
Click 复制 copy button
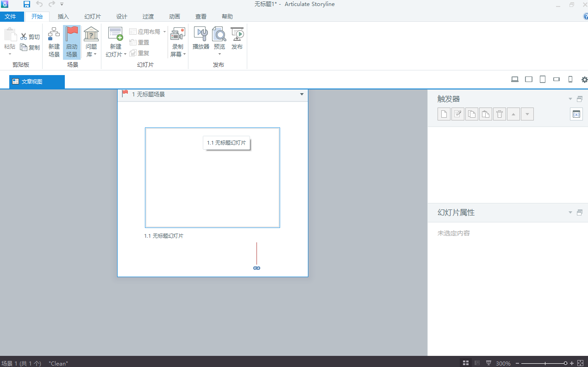pyautogui.click(x=30, y=47)
